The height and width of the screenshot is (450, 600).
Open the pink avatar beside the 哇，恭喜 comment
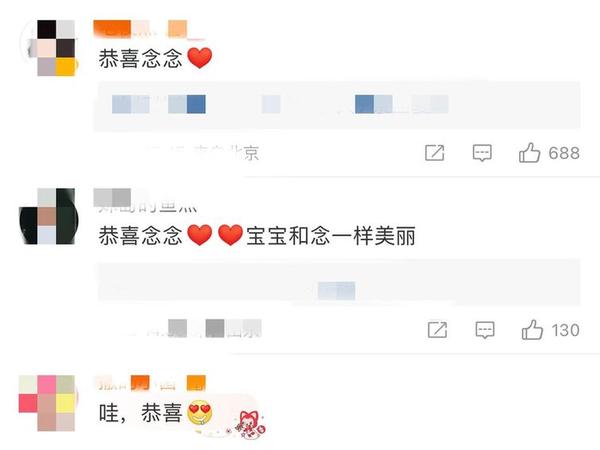(48, 403)
